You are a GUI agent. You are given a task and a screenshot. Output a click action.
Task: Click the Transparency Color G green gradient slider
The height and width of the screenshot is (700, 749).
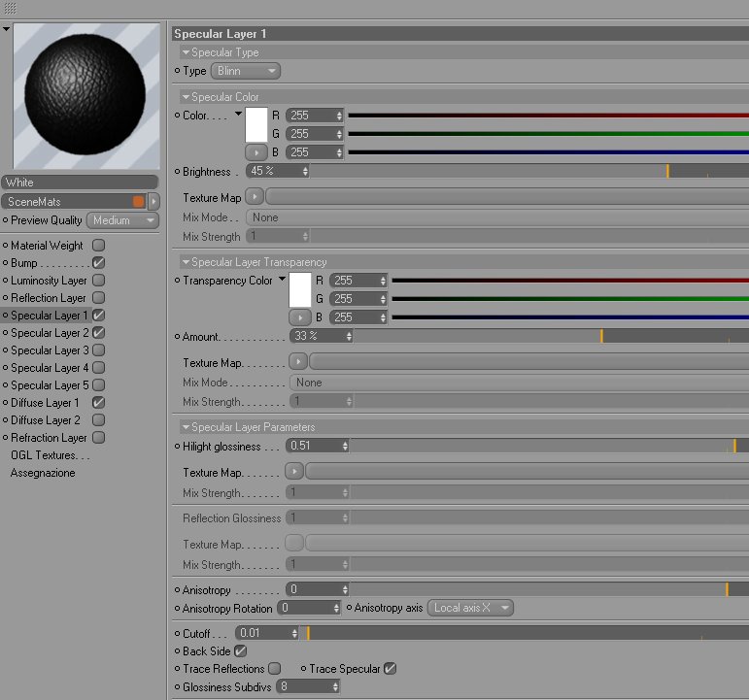click(570, 299)
